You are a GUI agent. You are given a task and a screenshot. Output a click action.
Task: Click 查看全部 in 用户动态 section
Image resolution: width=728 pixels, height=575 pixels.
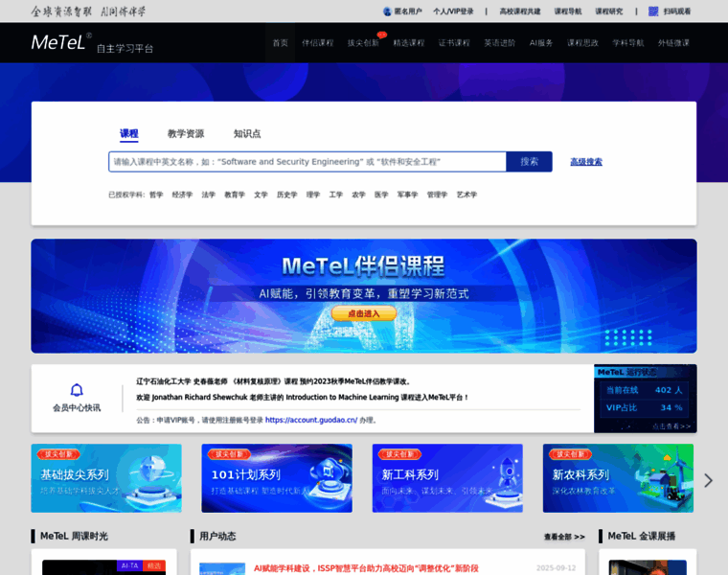pos(563,537)
